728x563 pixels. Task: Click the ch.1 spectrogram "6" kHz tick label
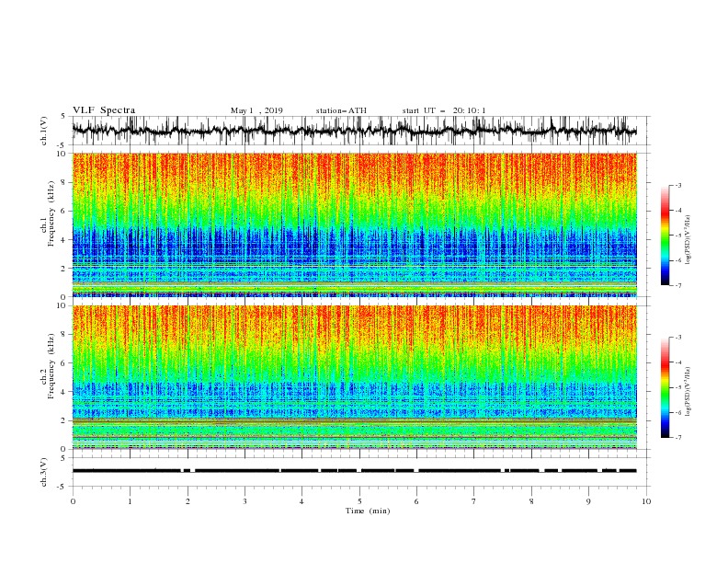click(64, 212)
